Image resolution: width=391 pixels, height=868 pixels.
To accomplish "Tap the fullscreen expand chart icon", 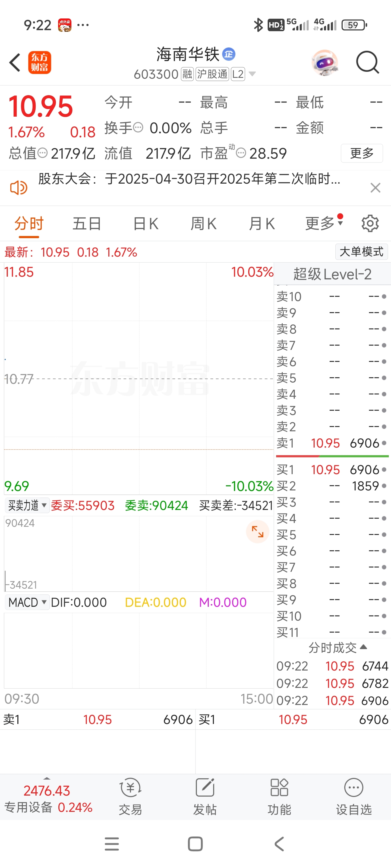I will [257, 532].
